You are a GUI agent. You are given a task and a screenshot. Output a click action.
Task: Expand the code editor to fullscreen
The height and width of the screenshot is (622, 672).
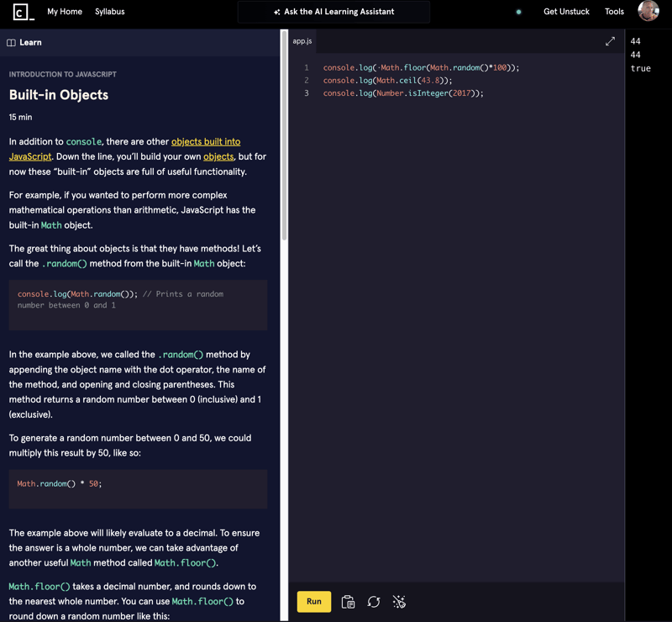pos(610,41)
